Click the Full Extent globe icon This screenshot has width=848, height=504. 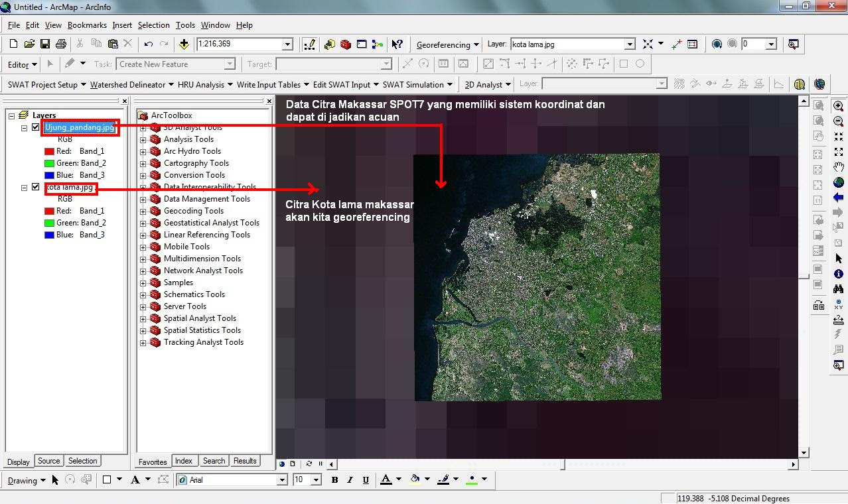pyautogui.click(x=839, y=182)
